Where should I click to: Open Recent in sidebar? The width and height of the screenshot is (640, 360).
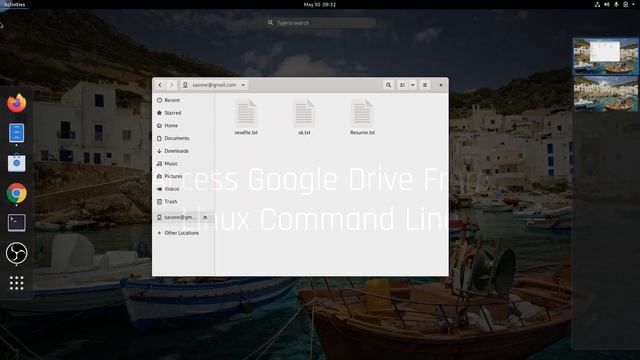[x=182, y=100]
